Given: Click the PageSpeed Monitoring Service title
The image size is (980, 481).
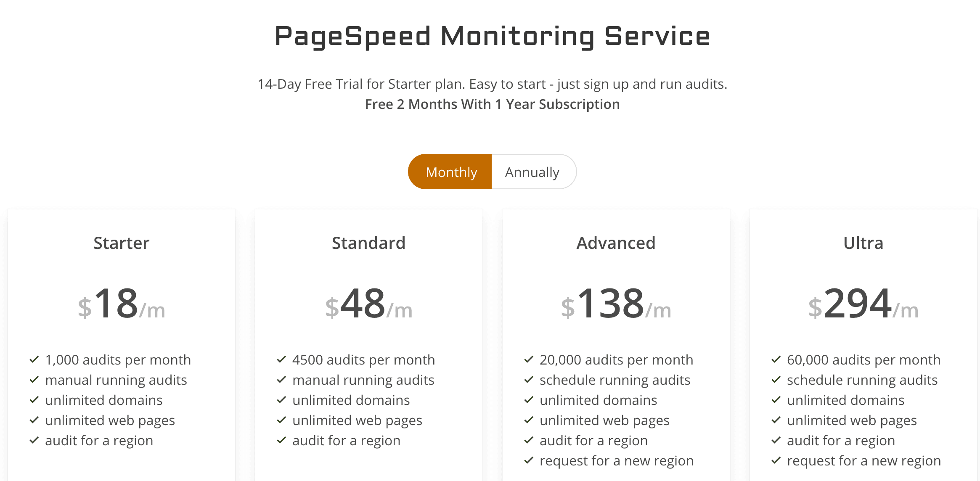Looking at the screenshot, I should [492, 37].
